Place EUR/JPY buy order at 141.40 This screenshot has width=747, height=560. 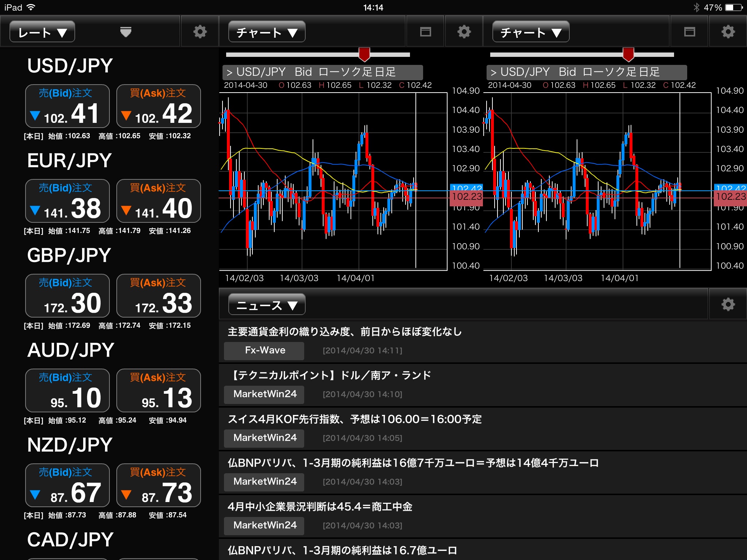pyautogui.click(x=159, y=201)
